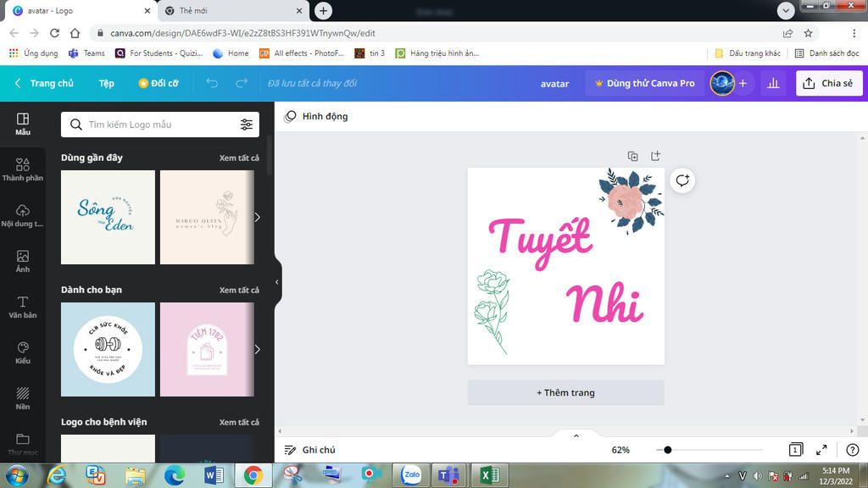Expand the page navigator chevron

pos(576,436)
